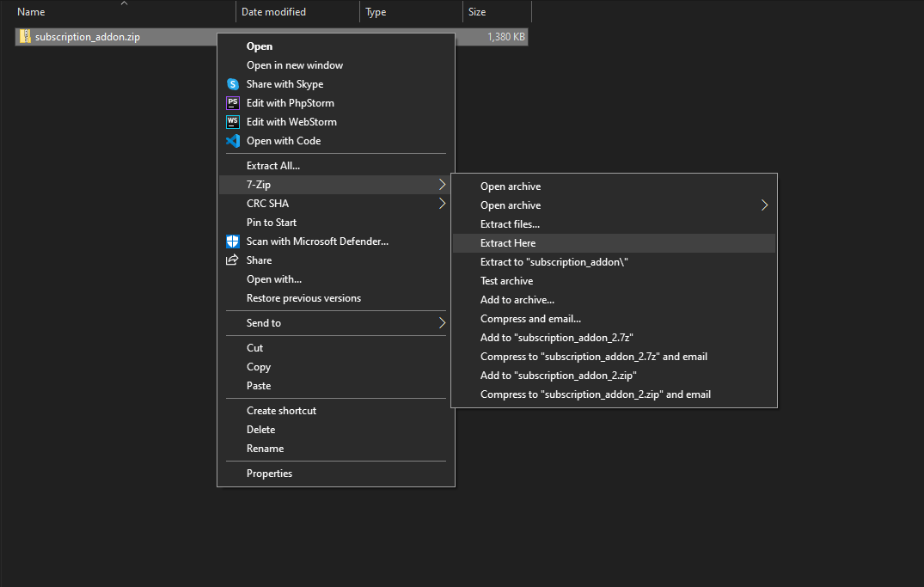The width and height of the screenshot is (924, 587).
Task: Click the Microsoft Defender shield icon
Action: pyautogui.click(x=232, y=242)
